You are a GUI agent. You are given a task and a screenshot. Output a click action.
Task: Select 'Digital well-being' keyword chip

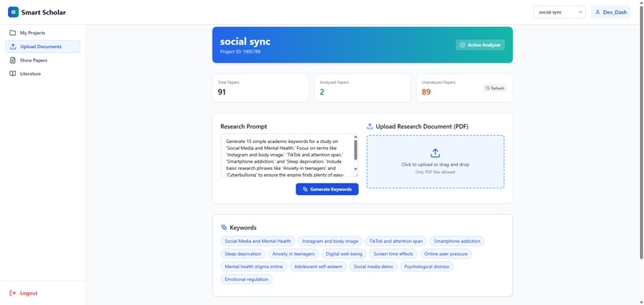(x=344, y=254)
